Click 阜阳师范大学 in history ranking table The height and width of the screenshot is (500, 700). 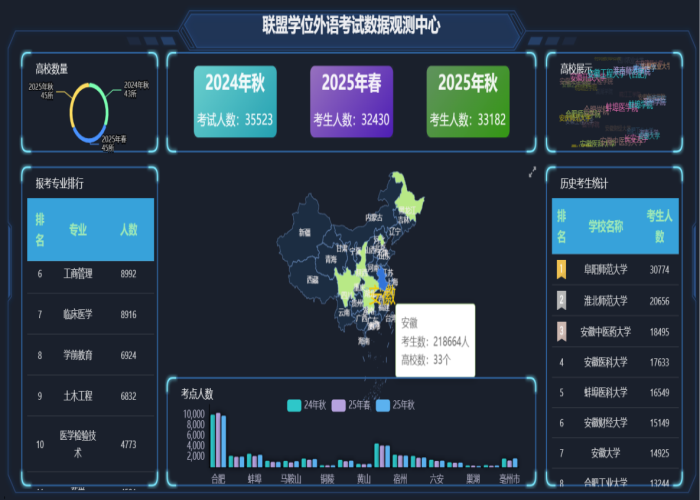[x=609, y=269]
